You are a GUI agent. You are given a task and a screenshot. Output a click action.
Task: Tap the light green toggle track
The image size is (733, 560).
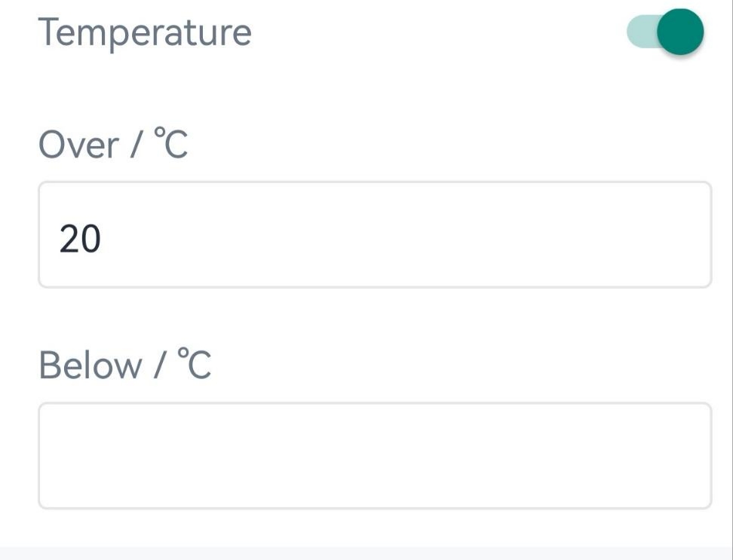(x=639, y=32)
